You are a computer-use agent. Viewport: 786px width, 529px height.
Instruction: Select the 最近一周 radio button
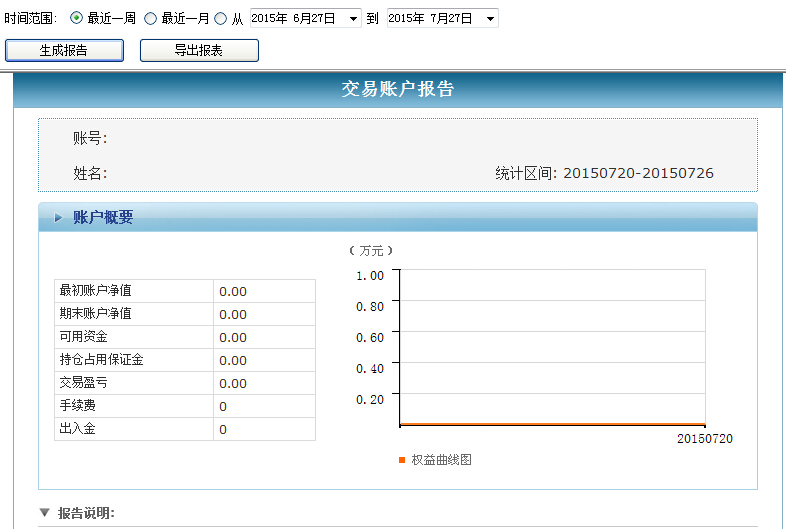click(77, 19)
